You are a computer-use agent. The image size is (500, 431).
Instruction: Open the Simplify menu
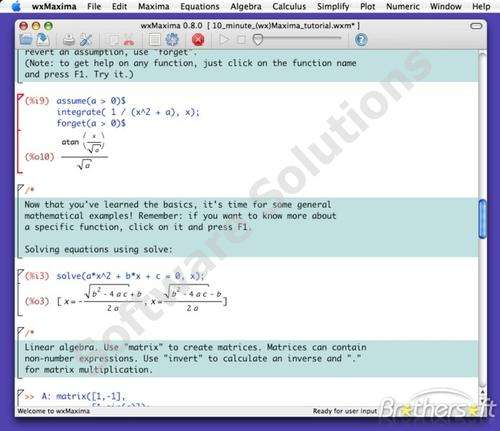(333, 6)
